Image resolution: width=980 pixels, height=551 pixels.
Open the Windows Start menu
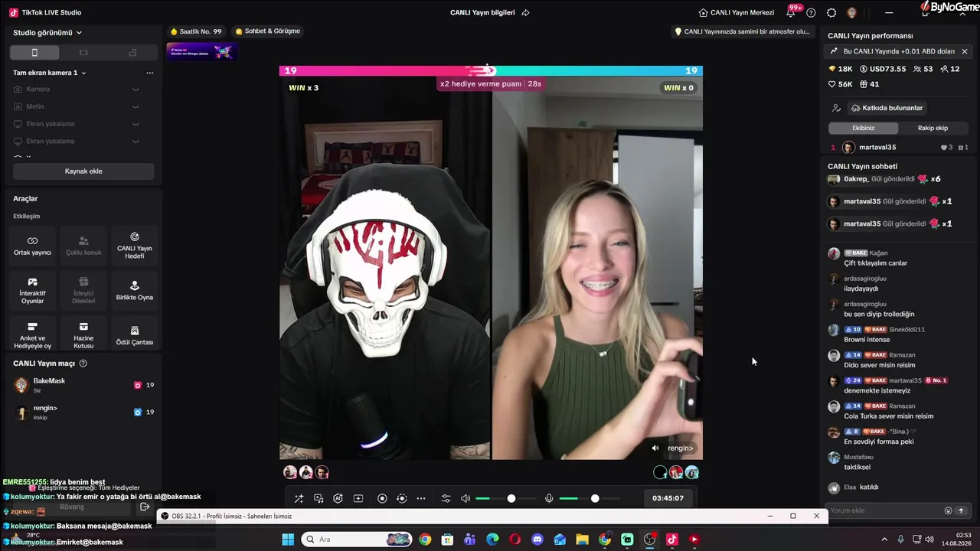tap(288, 540)
